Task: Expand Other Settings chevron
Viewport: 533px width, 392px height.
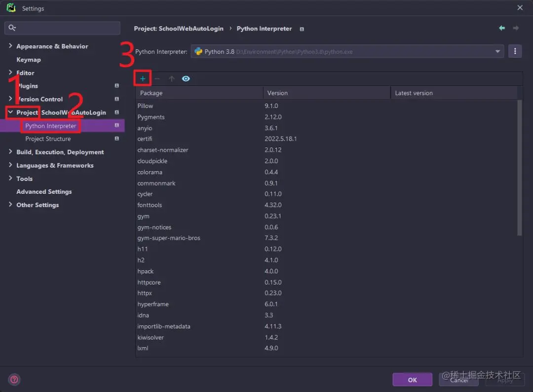Action: (x=10, y=205)
